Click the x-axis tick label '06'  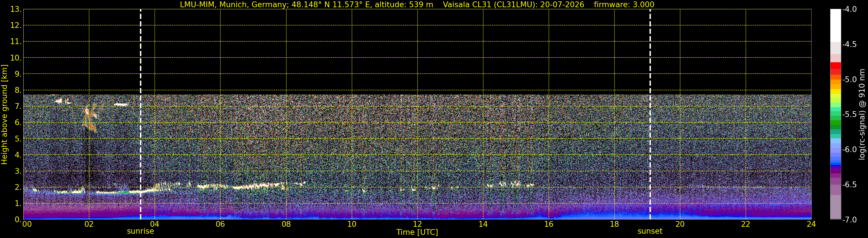[x=220, y=224]
